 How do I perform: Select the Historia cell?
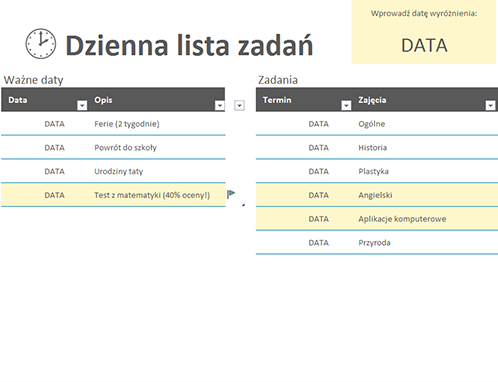coord(373,148)
